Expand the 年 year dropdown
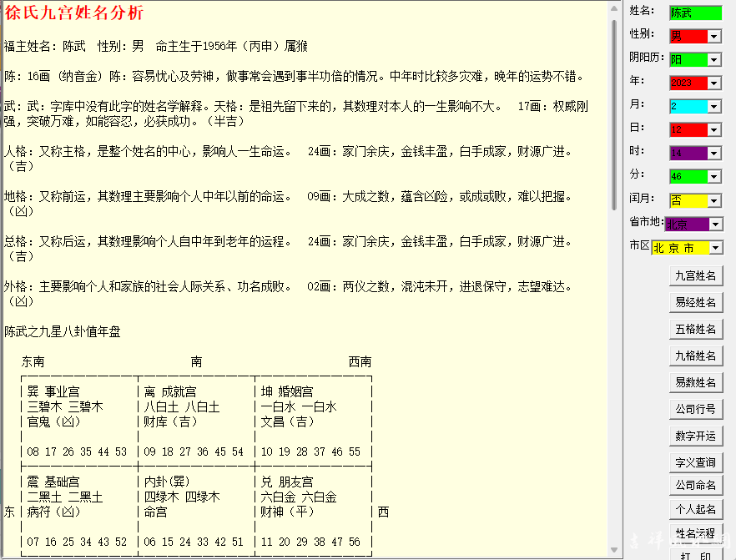This screenshot has width=736, height=560. pos(714,83)
